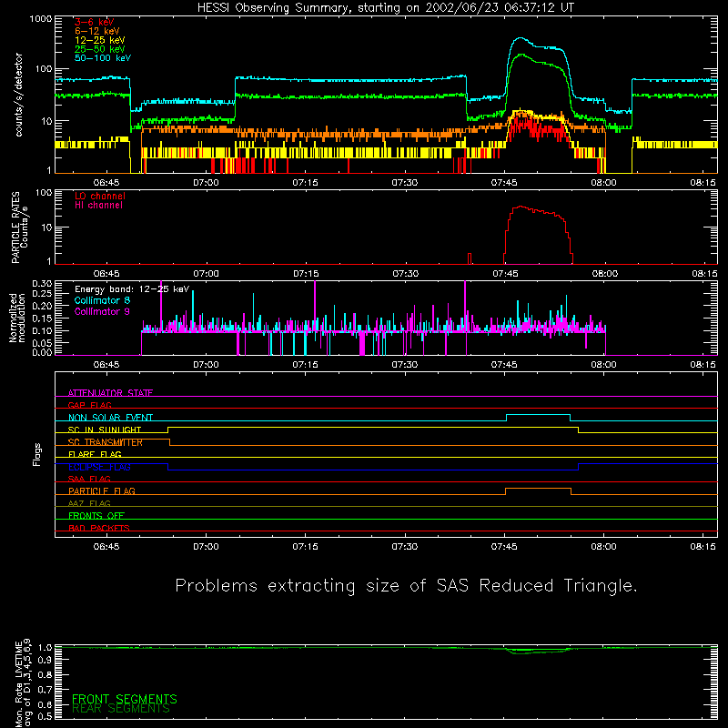Click the GAP FLAG label
The height and width of the screenshot is (728, 728).
89,405
